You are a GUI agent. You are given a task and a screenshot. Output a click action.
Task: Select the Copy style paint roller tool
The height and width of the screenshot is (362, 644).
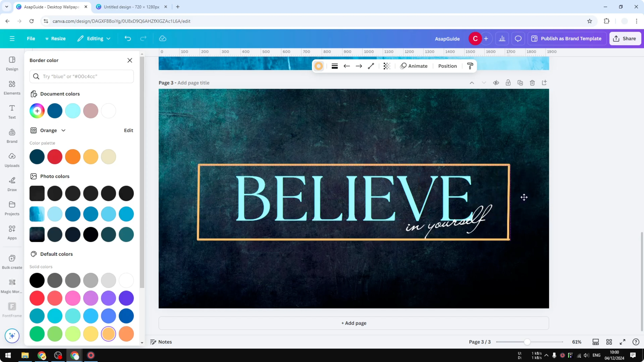coord(470,66)
